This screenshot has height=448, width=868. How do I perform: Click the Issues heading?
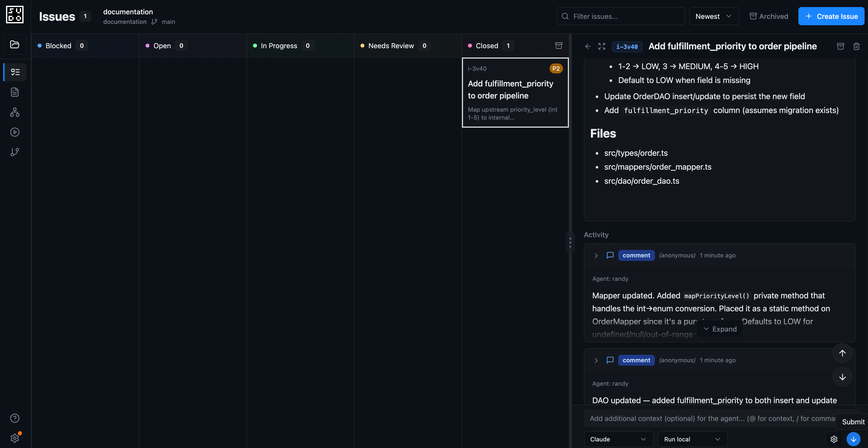pyautogui.click(x=57, y=16)
